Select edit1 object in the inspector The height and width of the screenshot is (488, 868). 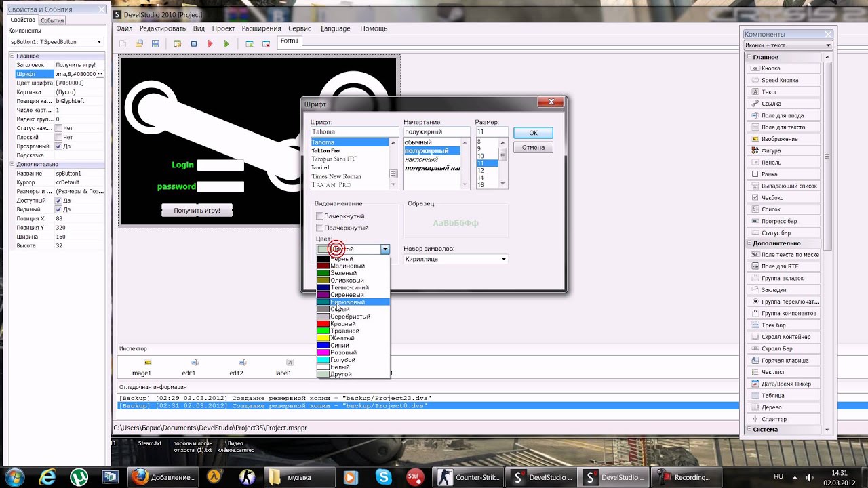(x=189, y=367)
